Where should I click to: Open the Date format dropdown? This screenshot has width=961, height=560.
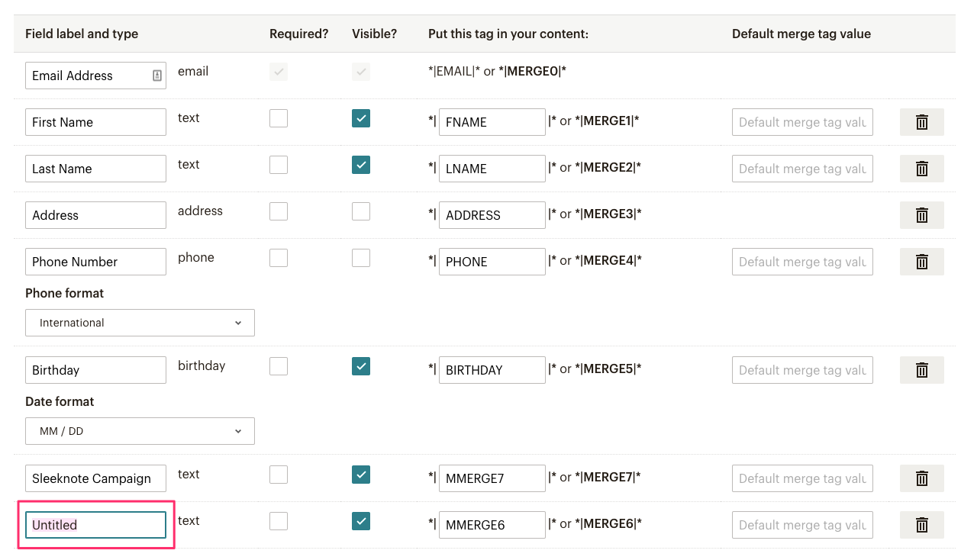coord(140,431)
